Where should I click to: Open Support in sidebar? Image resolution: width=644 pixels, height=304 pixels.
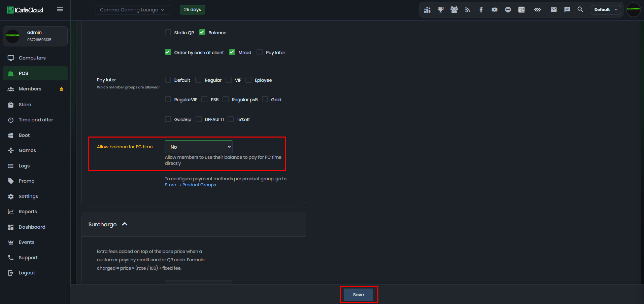point(35,258)
